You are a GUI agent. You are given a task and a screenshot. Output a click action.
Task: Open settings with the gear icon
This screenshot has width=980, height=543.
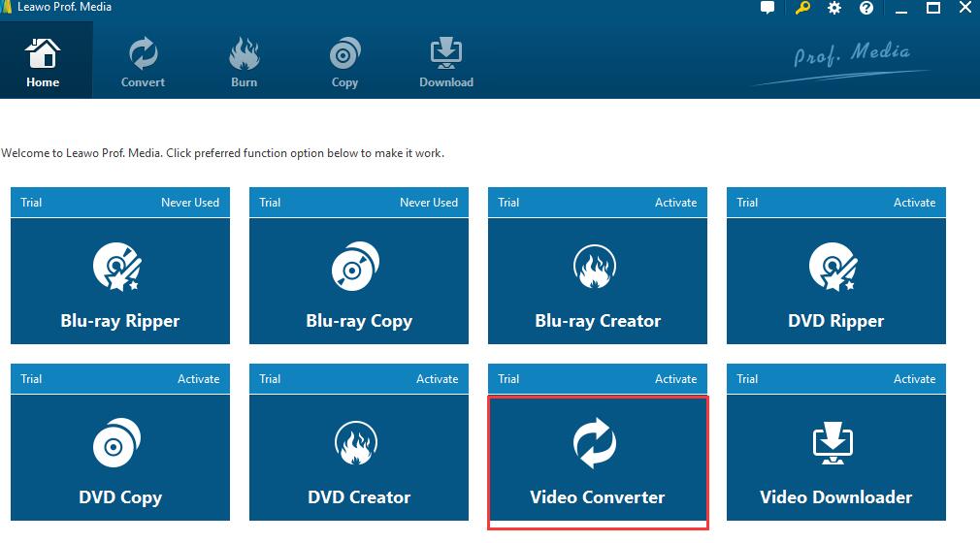(x=833, y=8)
